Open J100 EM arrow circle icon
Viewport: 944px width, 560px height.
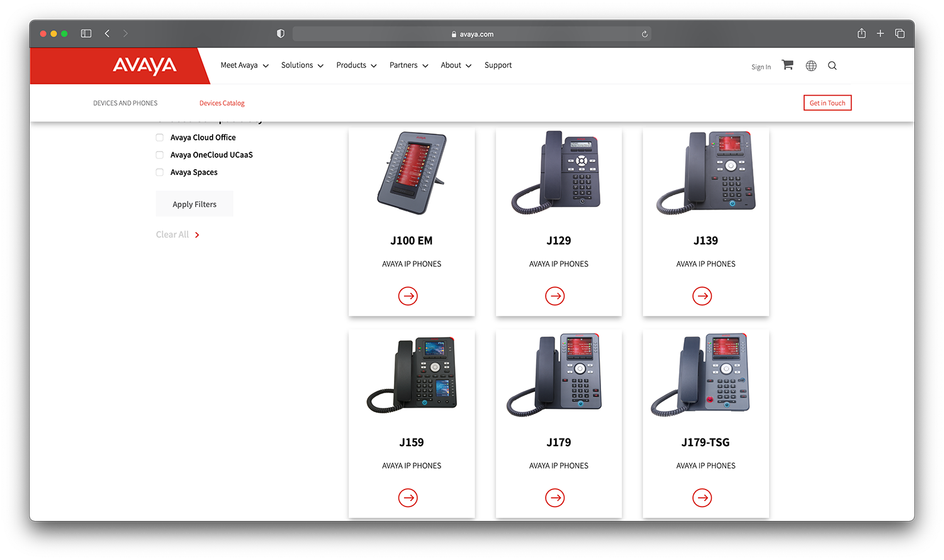point(408,296)
